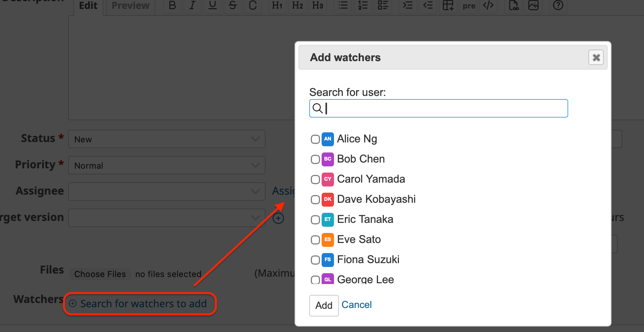Image resolution: width=644 pixels, height=332 pixels.
Task: Apply italic formatting from the toolbar
Action: coord(192,5)
